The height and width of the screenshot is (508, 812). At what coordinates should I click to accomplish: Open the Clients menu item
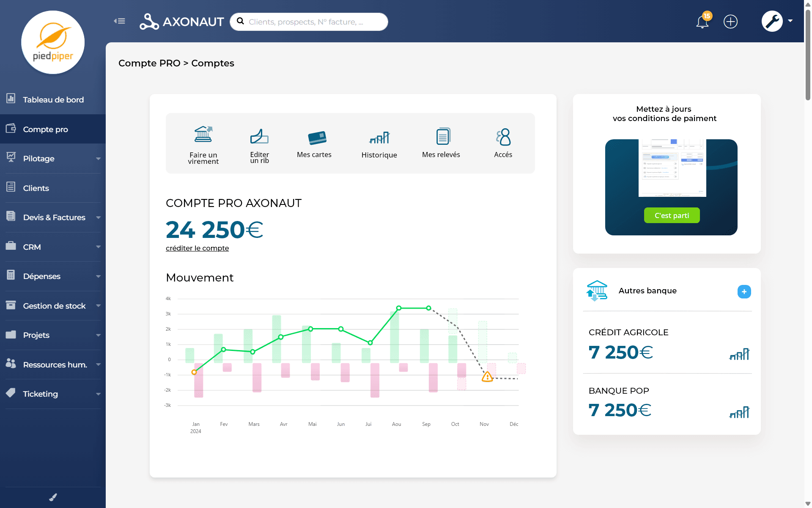coord(36,188)
